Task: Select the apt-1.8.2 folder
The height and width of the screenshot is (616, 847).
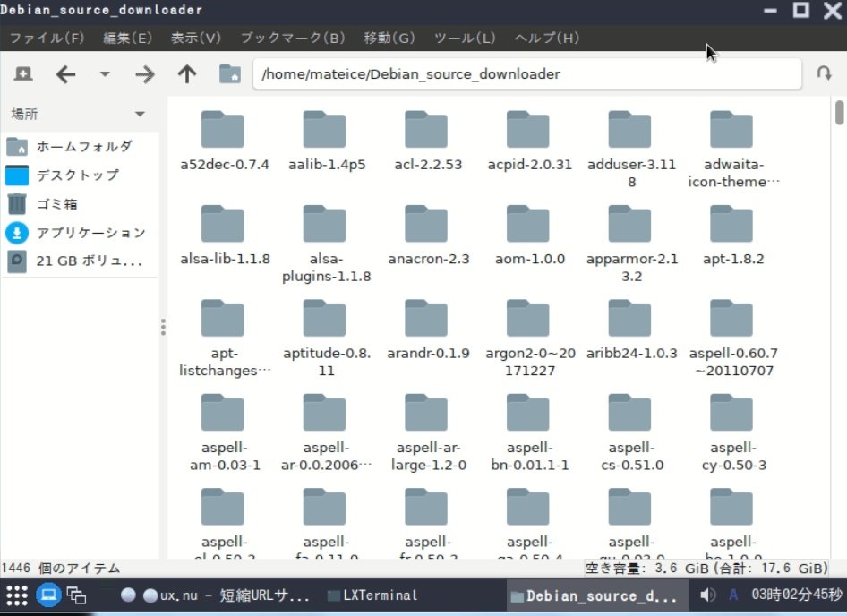Action: pyautogui.click(x=733, y=235)
